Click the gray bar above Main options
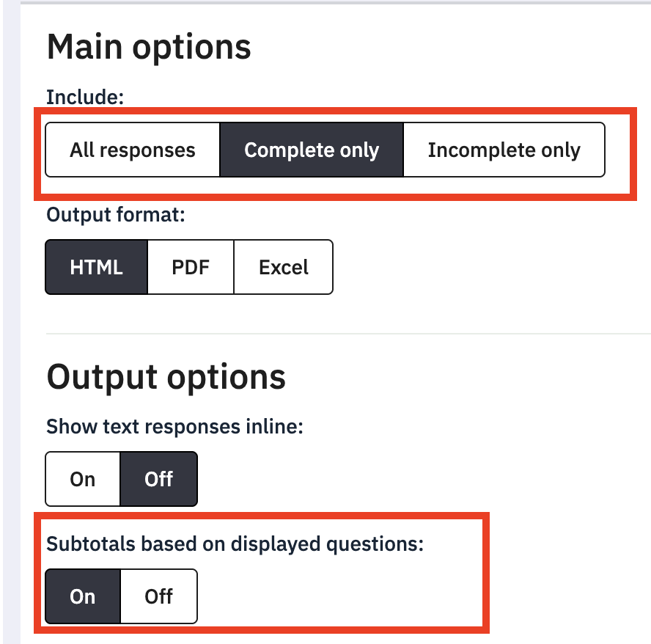Viewport: 651px width, 644px height. pyautogui.click(x=330, y=2)
